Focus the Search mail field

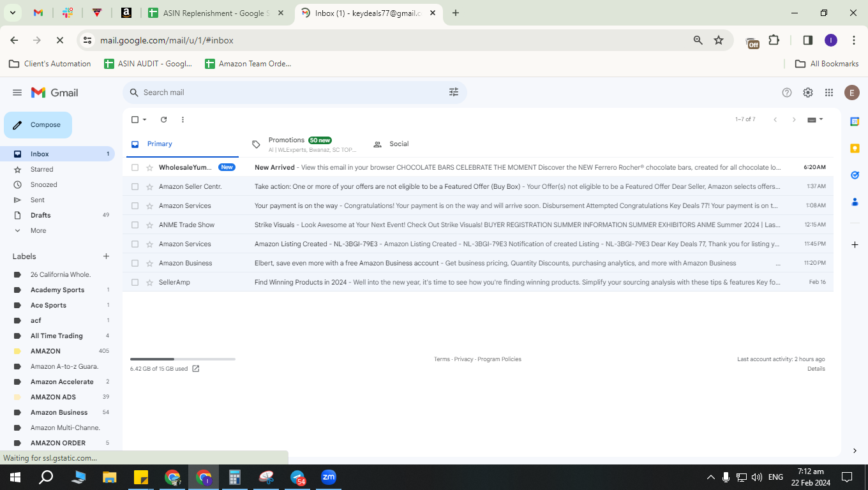(x=295, y=93)
